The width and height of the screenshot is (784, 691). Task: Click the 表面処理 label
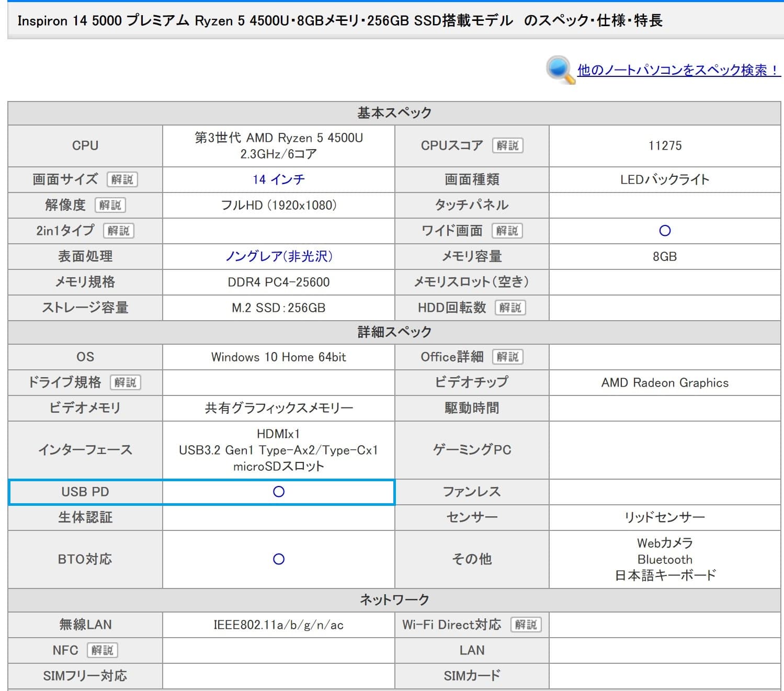pyautogui.click(x=85, y=256)
